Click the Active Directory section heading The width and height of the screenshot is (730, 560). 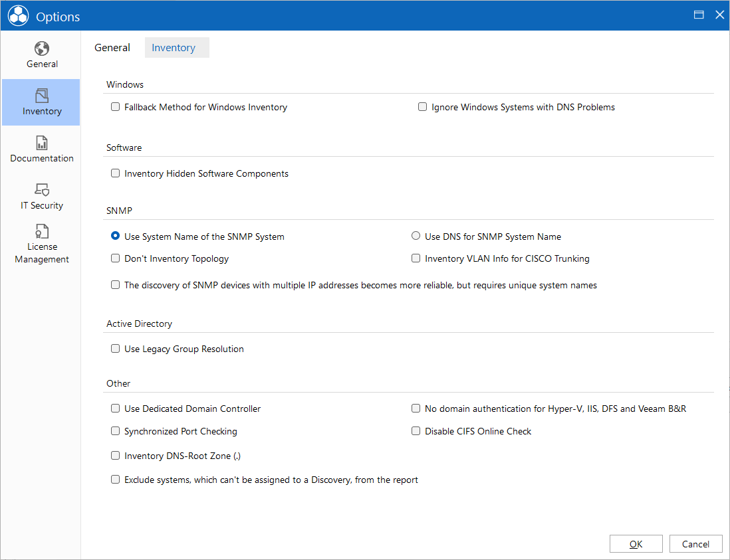139,324
